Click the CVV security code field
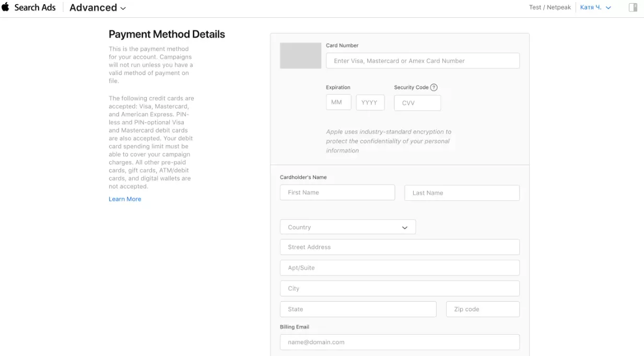 click(x=417, y=103)
